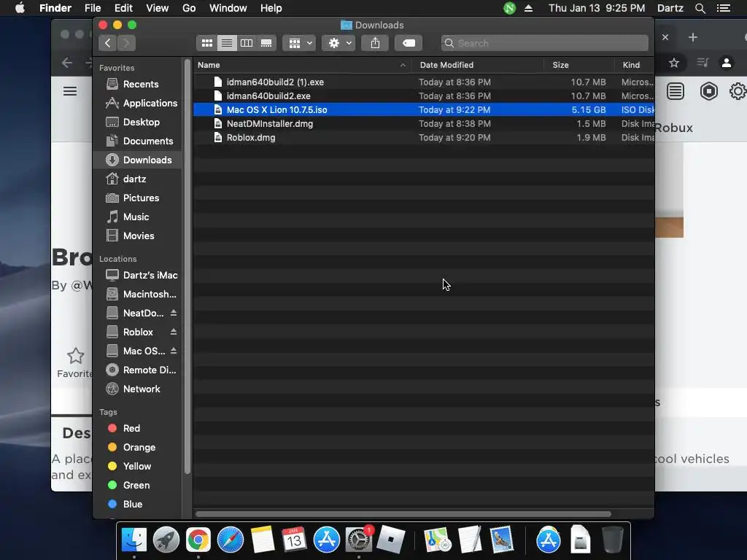Open Applications in the sidebar

137,104
